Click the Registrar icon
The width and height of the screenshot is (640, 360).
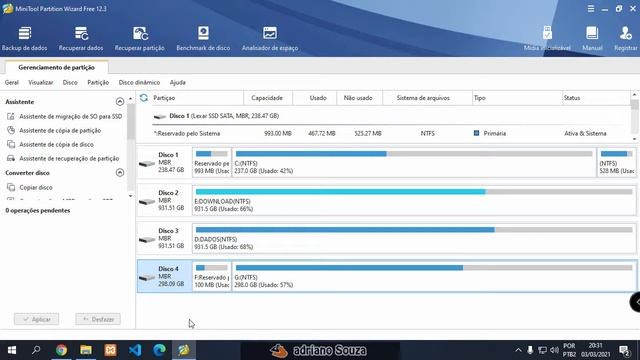[x=625, y=39]
